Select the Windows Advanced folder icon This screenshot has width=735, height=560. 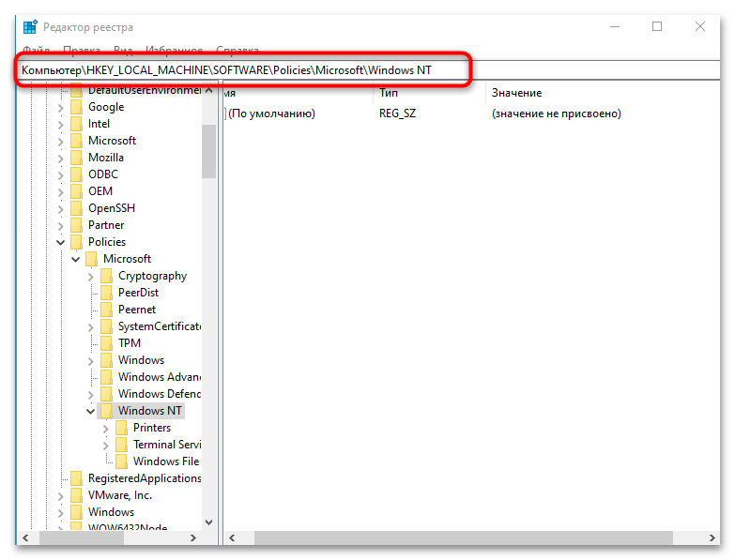tap(106, 377)
